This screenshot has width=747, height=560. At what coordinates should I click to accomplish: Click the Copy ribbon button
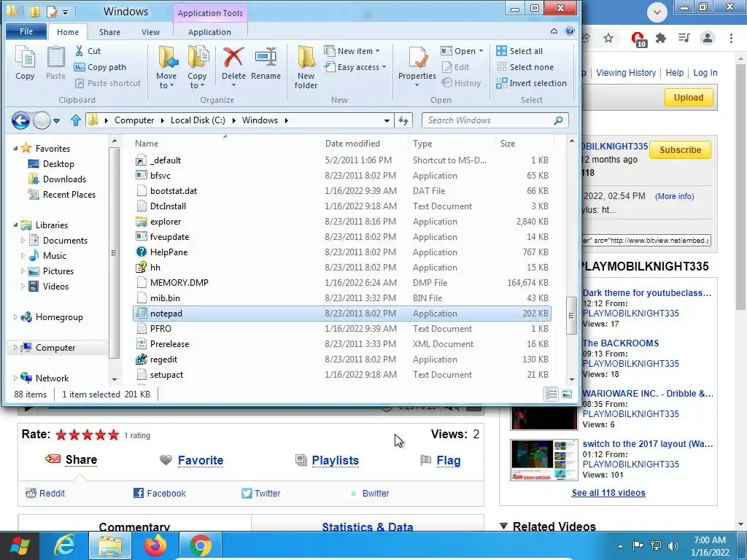pos(25,63)
